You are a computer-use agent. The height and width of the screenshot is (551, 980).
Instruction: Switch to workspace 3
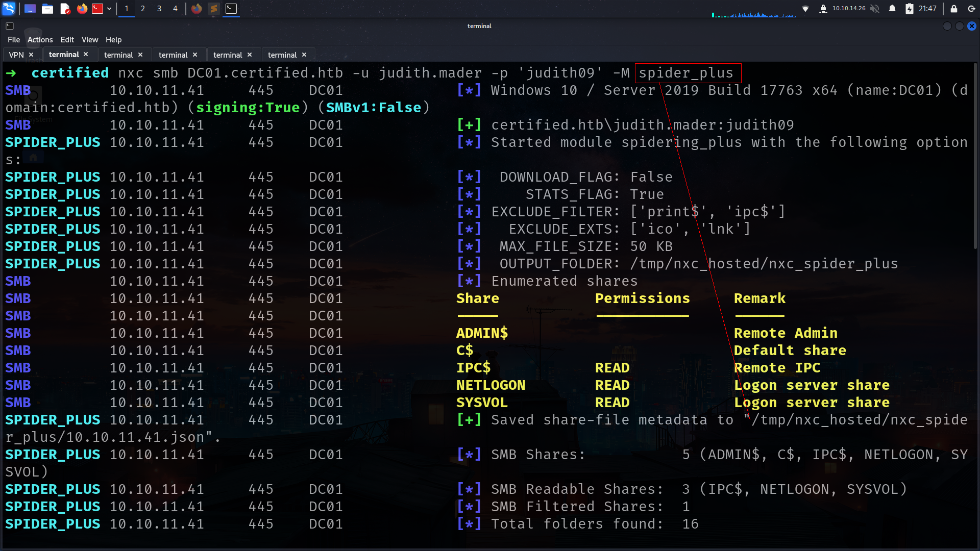click(159, 9)
